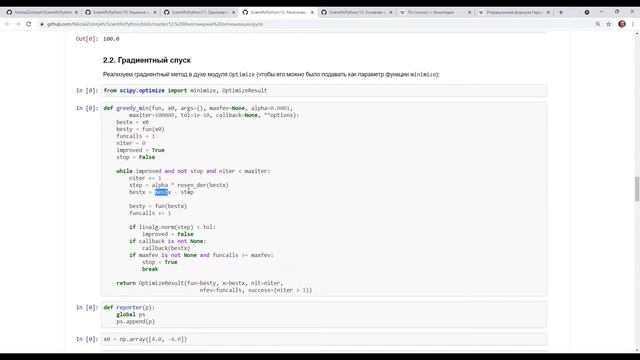Screen dimensions: 640x360
Task: Close the ScientificPython/13 tab
Action: (391, 12)
